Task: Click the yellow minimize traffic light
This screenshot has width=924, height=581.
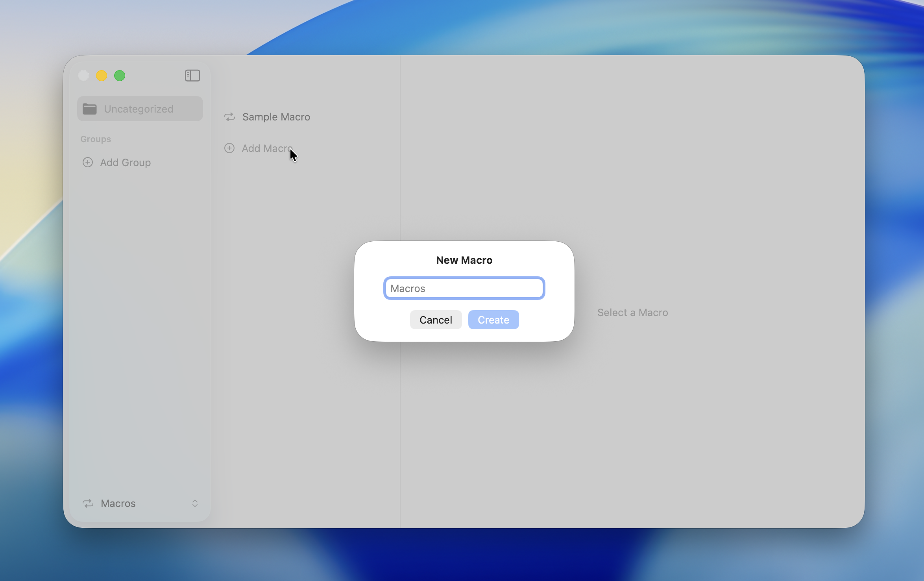Action: click(x=102, y=75)
